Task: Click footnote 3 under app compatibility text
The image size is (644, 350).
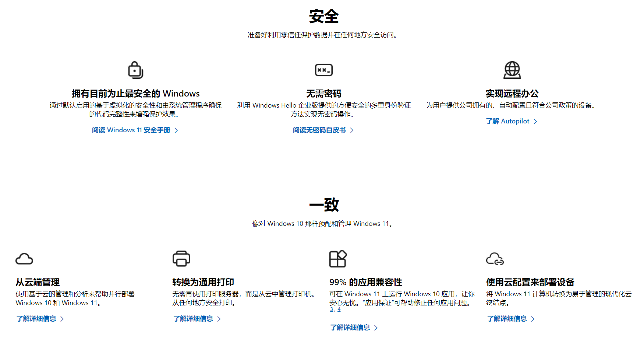Action: click(x=332, y=309)
